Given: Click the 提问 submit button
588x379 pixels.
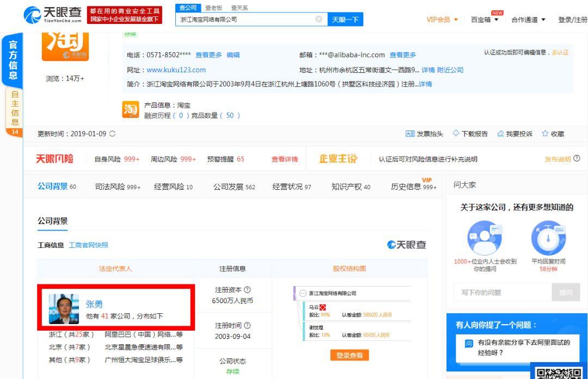Looking at the screenshot, I should coord(566,293).
